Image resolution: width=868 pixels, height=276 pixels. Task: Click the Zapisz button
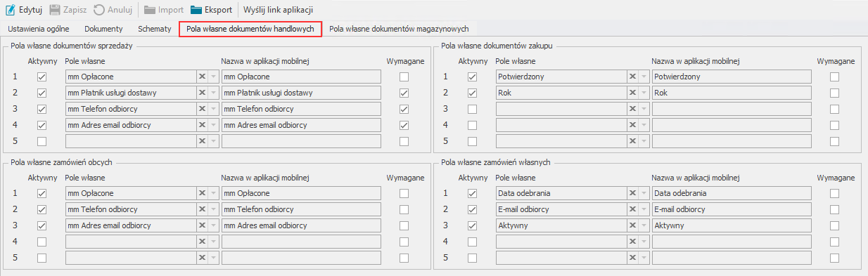click(x=69, y=10)
